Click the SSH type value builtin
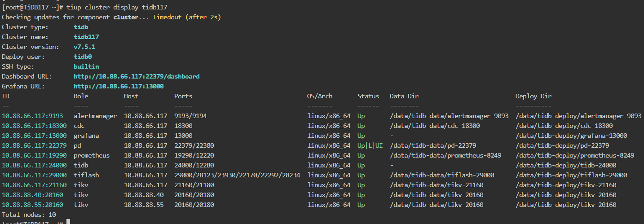This screenshot has height=224, width=644. pyautogui.click(x=86, y=66)
